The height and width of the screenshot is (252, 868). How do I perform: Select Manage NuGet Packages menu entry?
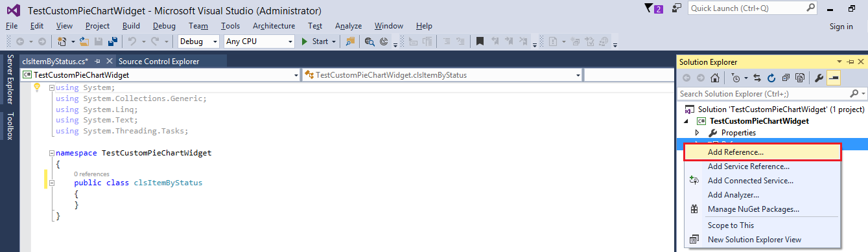click(x=762, y=209)
